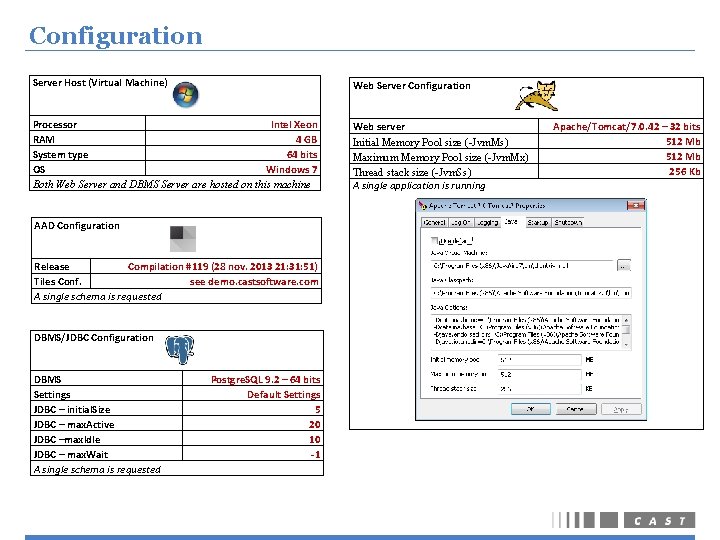Click the 'see demo.castsoftware.com' link text

[x=254, y=281]
